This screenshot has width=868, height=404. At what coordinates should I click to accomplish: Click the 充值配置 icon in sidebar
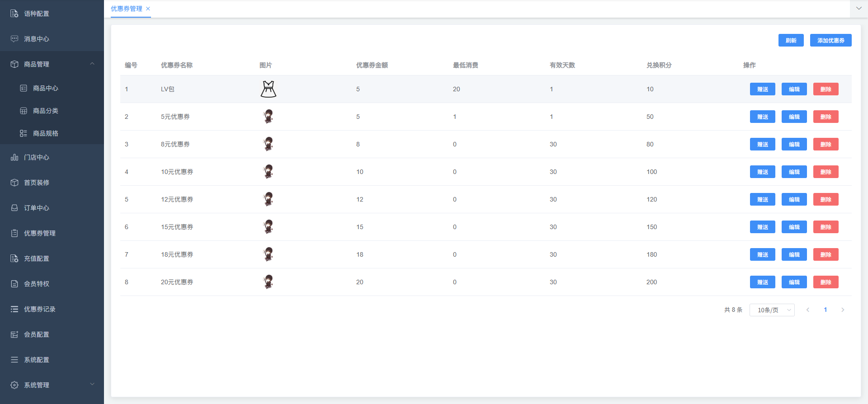click(x=14, y=258)
